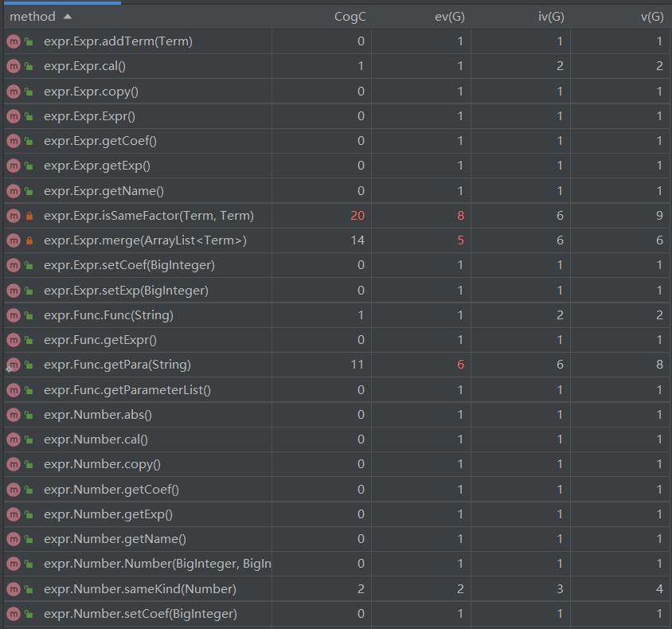672x629 pixels.
Task: Click method icon of expr.Expr.getExp()
Action: coord(14,166)
